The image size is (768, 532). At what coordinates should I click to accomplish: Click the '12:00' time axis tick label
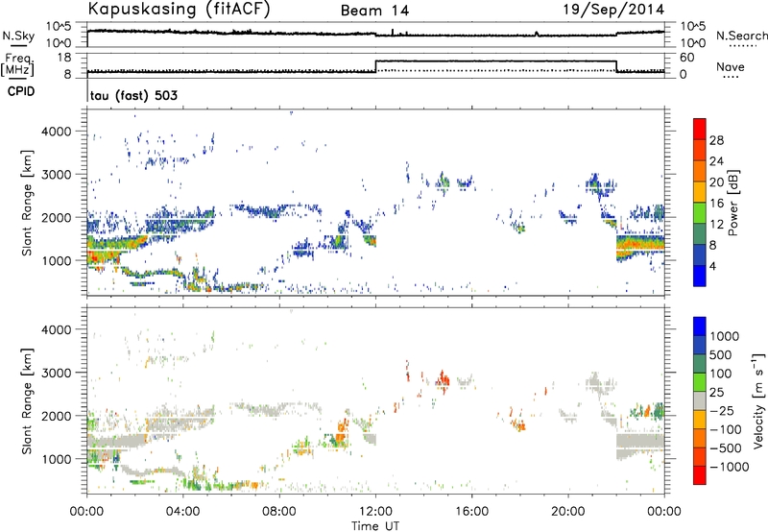(375, 512)
